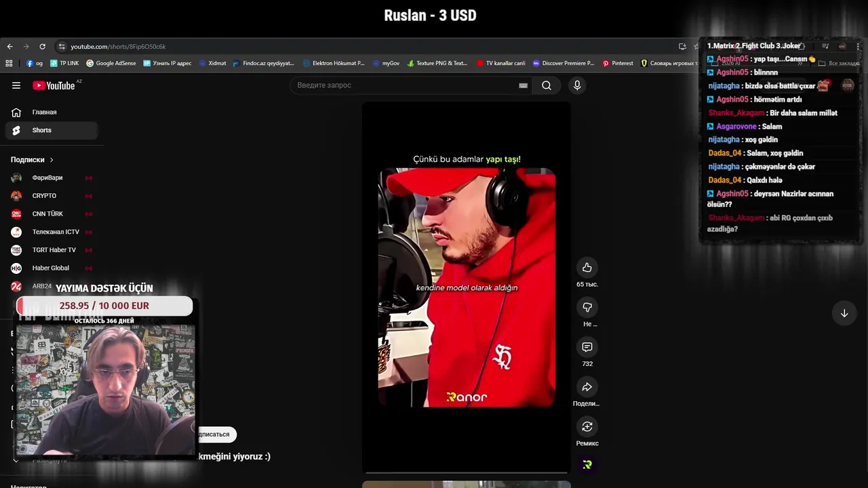
Task: Click the Haber Global channel avatar
Action: (16, 268)
